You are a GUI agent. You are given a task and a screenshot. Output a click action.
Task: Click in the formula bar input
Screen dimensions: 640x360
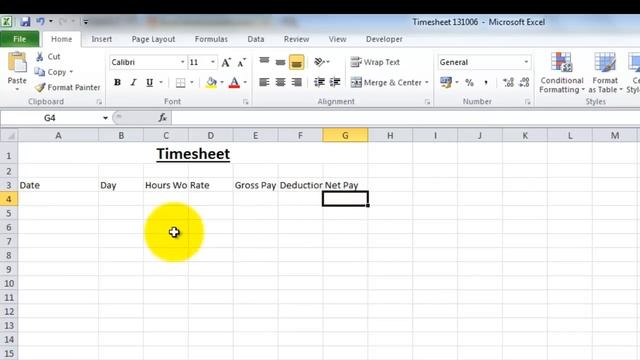(405, 118)
